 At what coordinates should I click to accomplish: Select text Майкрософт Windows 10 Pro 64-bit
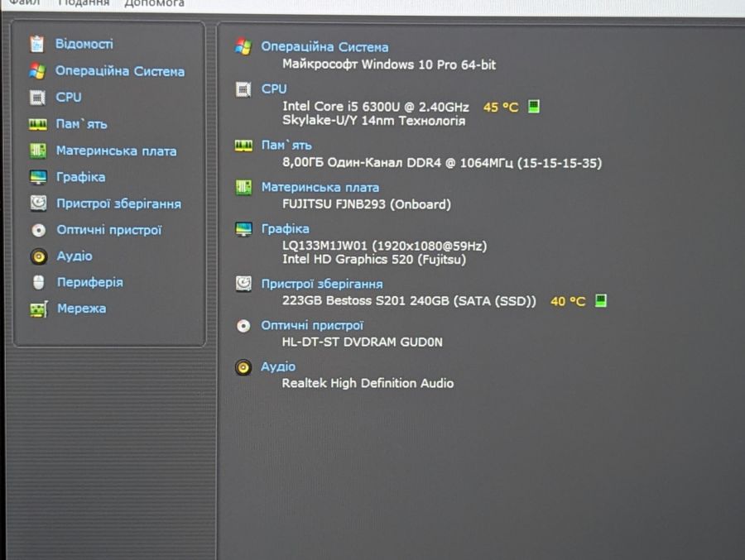[389, 65]
